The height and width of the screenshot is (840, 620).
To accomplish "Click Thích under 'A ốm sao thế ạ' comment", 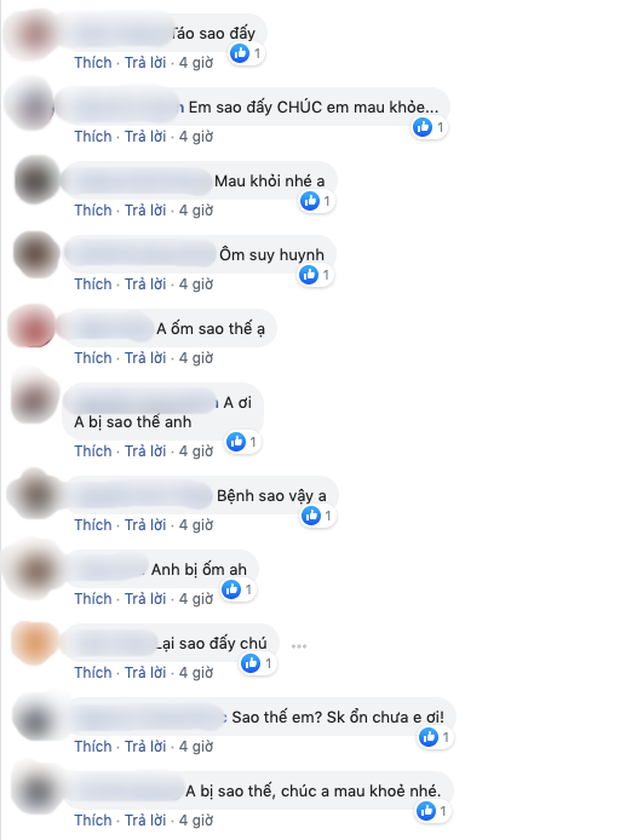I will [93, 357].
